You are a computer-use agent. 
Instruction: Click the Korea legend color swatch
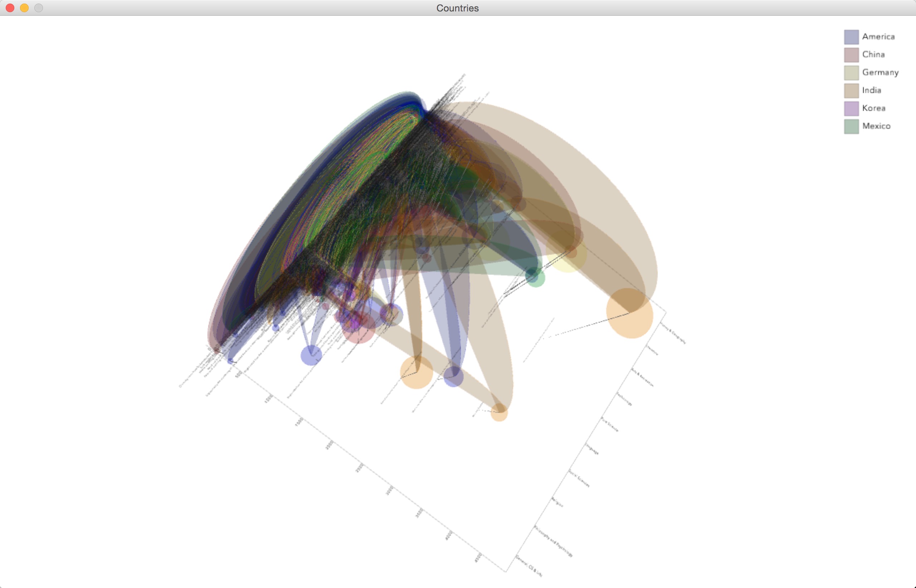coord(851,108)
